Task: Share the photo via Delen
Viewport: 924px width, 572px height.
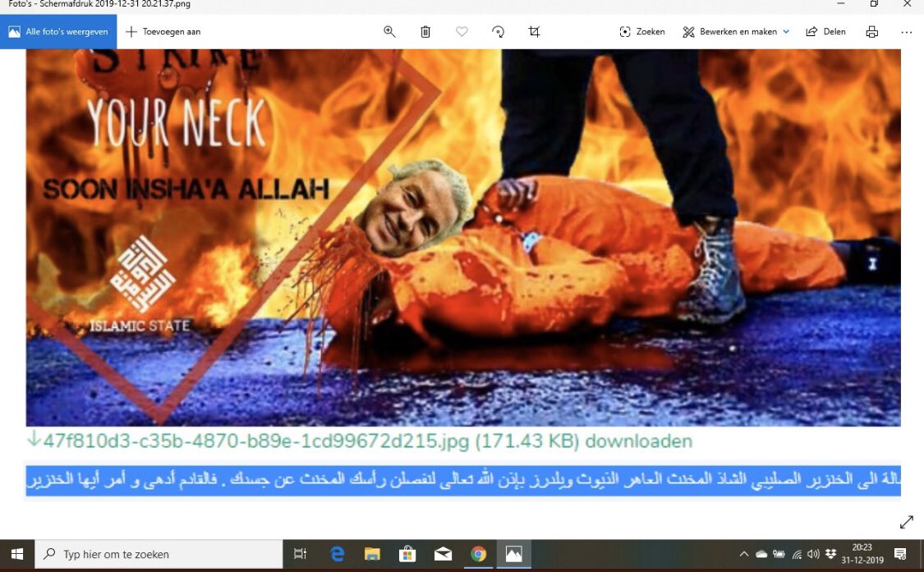Action: point(825,32)
